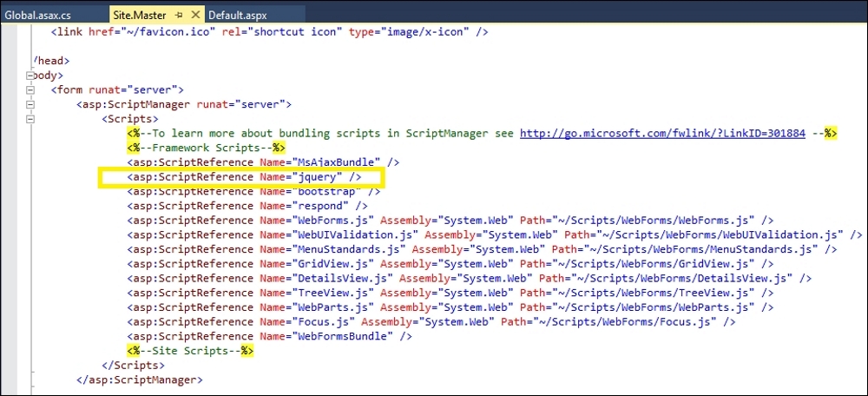Viewport: 868px width, 396px height.
Task: Open the go.microsoft.com fwlink URL
Action: click(x=661, y=133)
